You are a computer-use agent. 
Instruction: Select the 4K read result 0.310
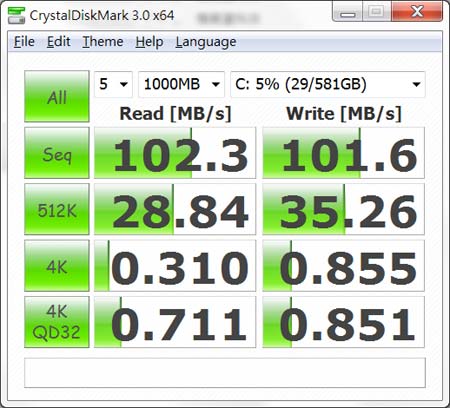175,266
